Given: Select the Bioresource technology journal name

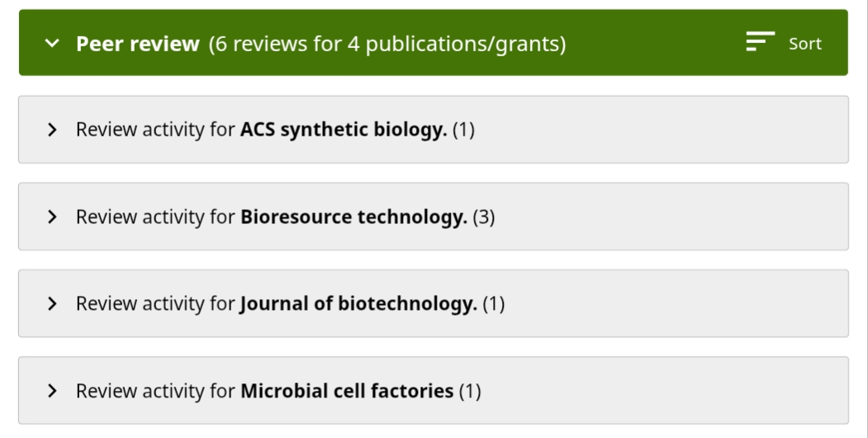Looking at the screenshot, I should click(353, 217).
